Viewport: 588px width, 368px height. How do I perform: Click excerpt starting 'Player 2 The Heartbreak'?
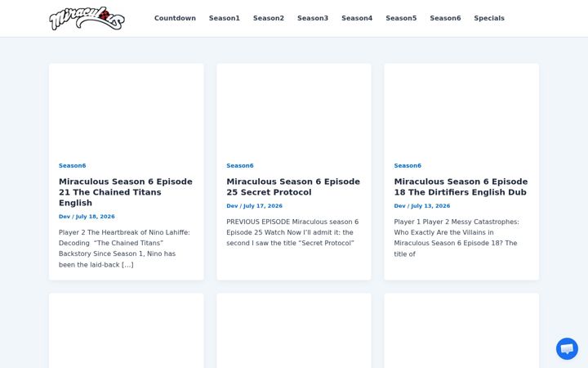click(124, 249)
